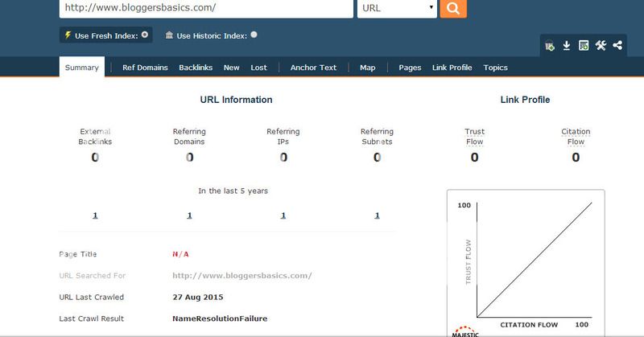This screenshot has width=644, height=337.
Task: Go to the Lost tab
Action: 258,68
